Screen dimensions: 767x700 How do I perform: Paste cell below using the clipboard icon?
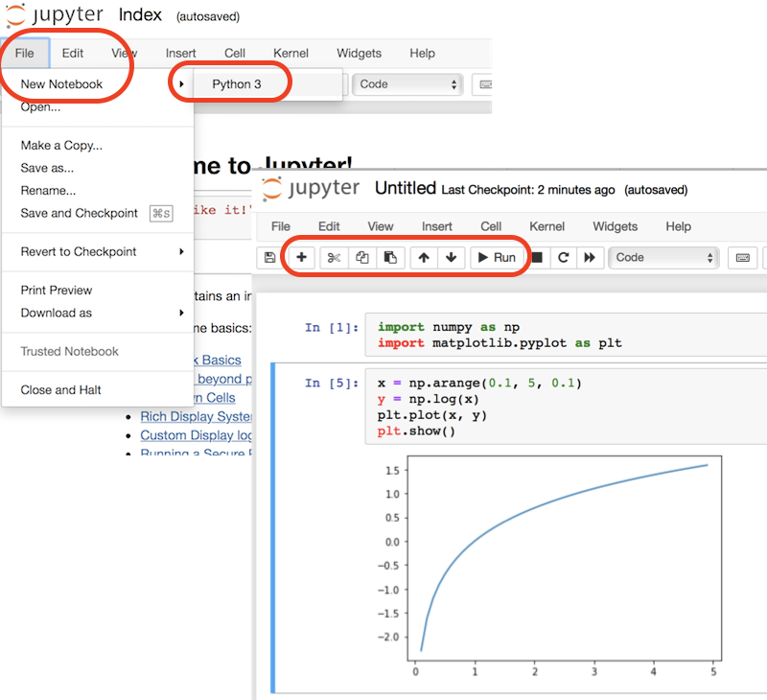391,258
